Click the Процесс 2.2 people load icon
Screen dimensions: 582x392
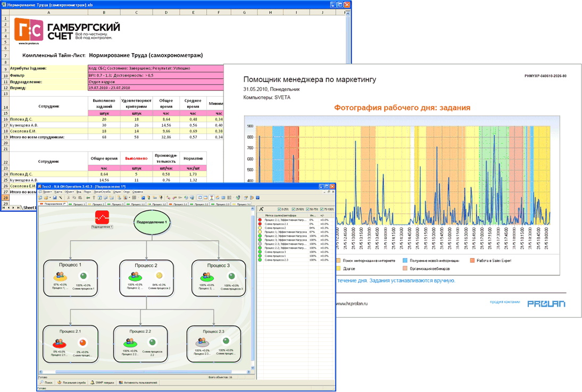tap(130, 342)
